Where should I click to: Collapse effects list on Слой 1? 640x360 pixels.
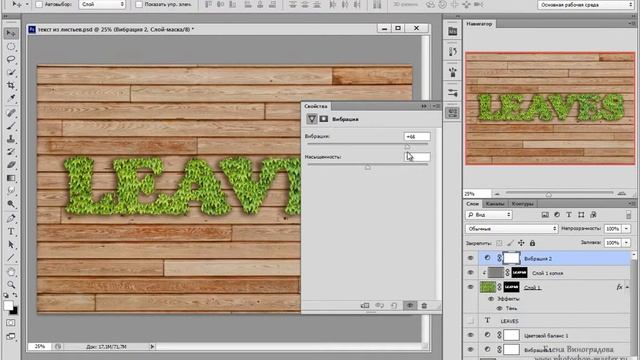tap(627, 287)
